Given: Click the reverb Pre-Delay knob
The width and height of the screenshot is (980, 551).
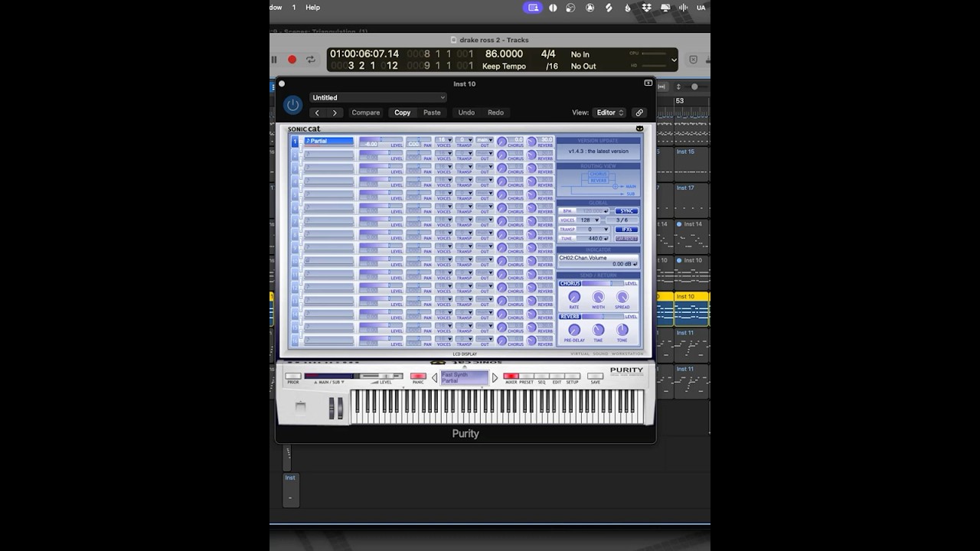Looking at the screenshot, I should click(x=574, y=330).
